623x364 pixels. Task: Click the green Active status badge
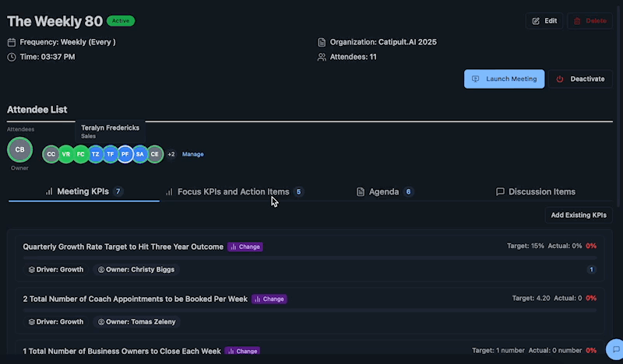[121, 21]
